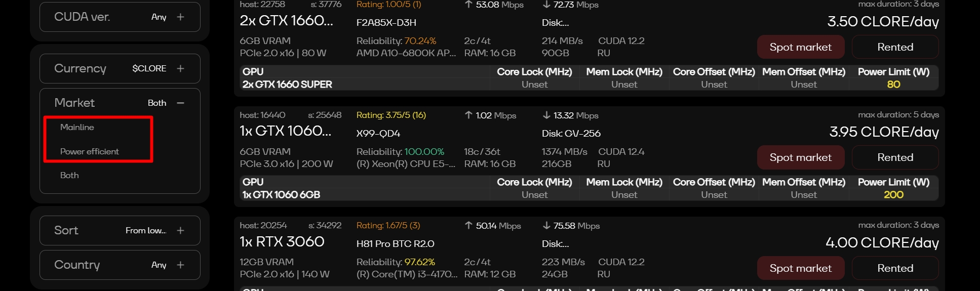Viewport: 980px width, 291px height.
Task: Click Rented button for 1x RTX 3060
Action: click(x=895, y=268)
